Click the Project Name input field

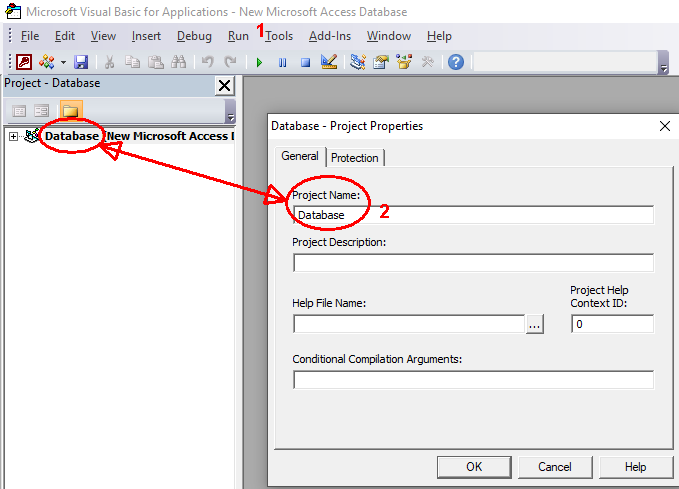click(473, 215)
